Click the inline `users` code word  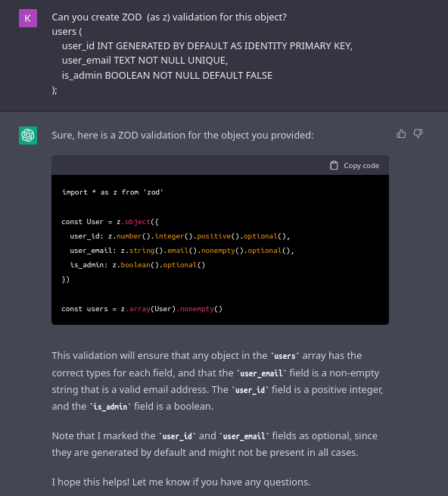click(285, 356)
